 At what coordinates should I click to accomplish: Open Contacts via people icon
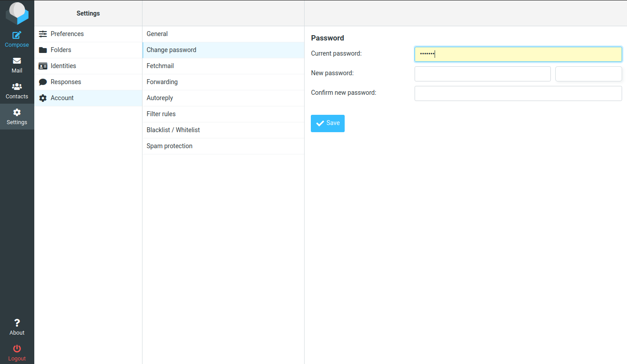(17, 87)
